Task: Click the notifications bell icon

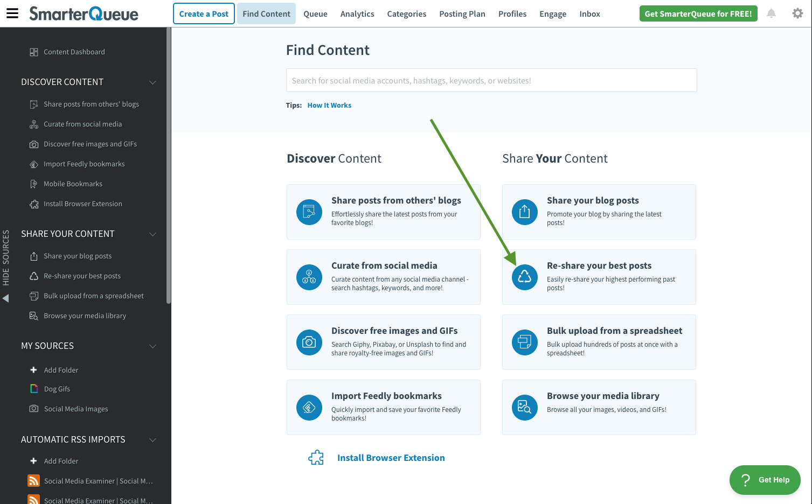Action: point(772,13)
